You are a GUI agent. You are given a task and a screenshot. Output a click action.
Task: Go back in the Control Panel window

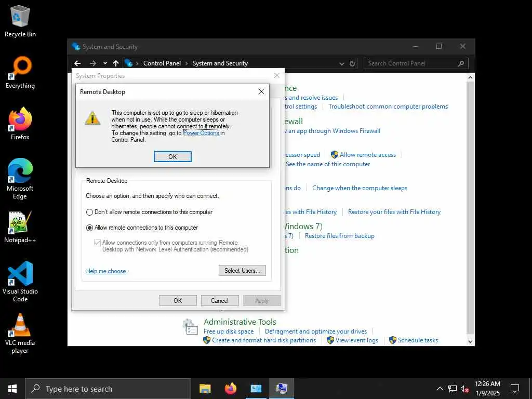pyautogui.click(x=77, y=63)
